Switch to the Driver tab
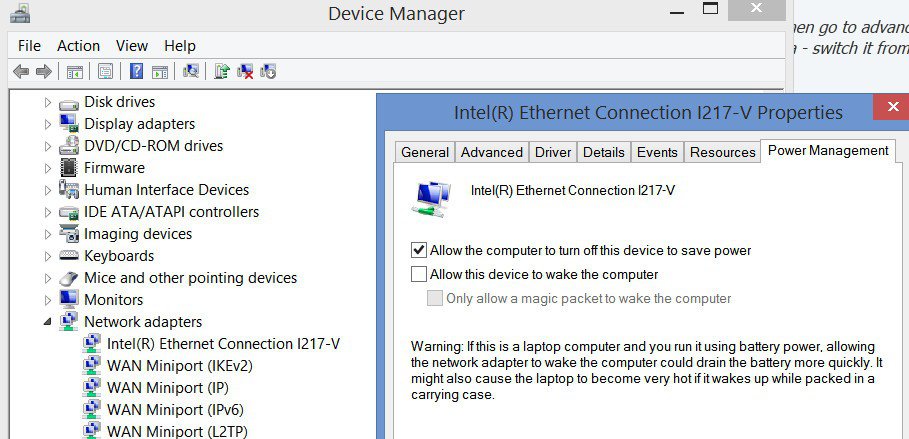Image resolution: width=909 pixels, height=439 pixels. pyautogui.click(x=553, y=153)
